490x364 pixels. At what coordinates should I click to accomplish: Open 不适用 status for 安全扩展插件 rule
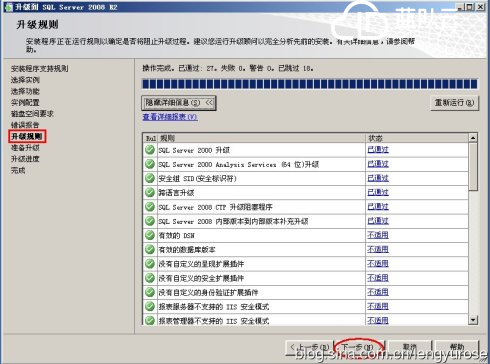pyautogui.click(x=378, y=278)
